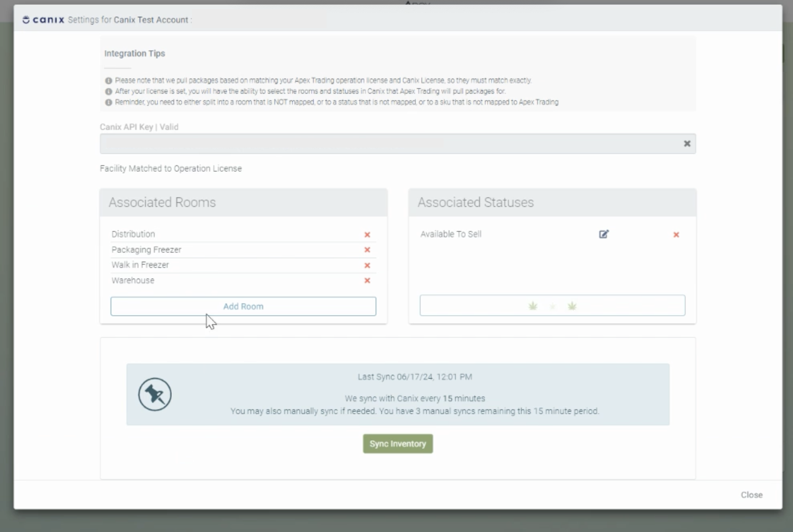This screenshot has width=793, height=532.
Task: Clear the Canix API key field
Action: [687, 143]
